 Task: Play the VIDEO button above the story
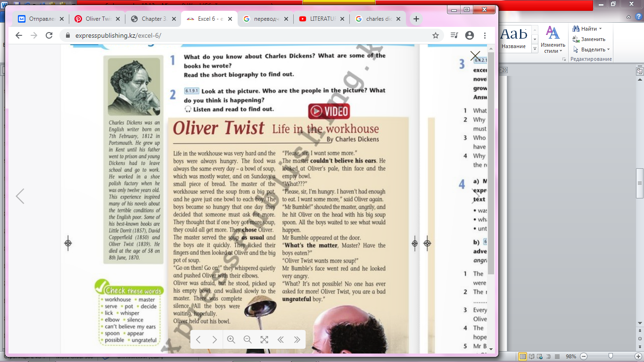(329, 111)
